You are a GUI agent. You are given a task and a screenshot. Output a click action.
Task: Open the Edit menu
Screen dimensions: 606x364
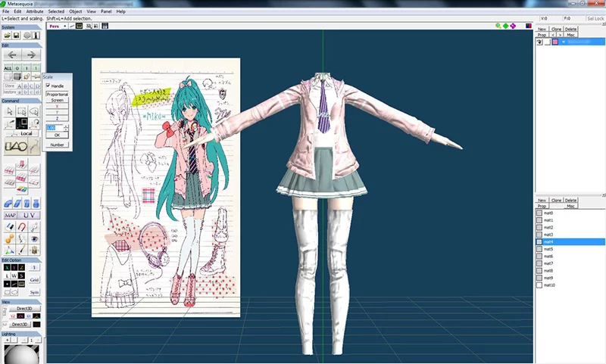(17, 11)
